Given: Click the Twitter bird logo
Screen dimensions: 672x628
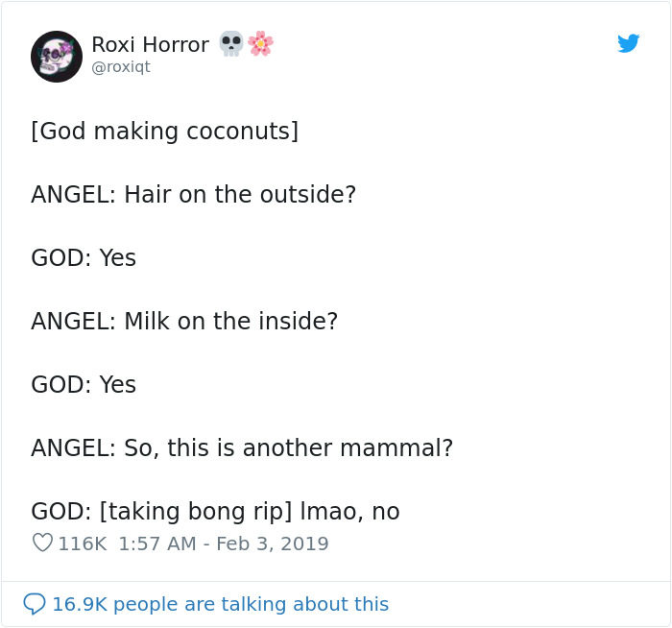Looking at the screenshot, I should (x=628, y=43).
